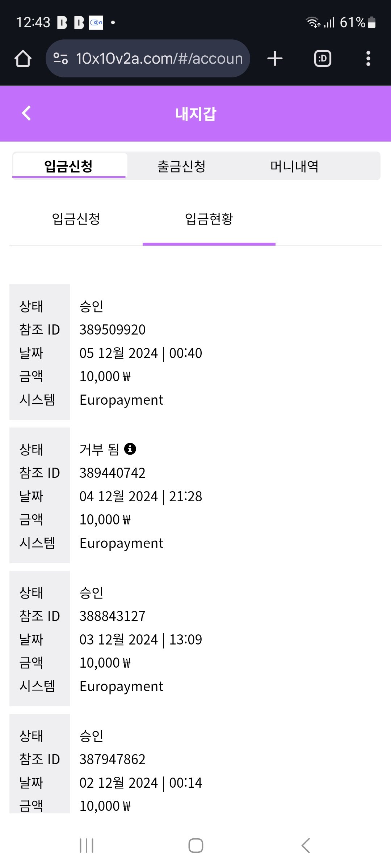This screenshot has height=868, width=391.
Task: Select the 입금현황 sub-tab
Action: (209, 219)
